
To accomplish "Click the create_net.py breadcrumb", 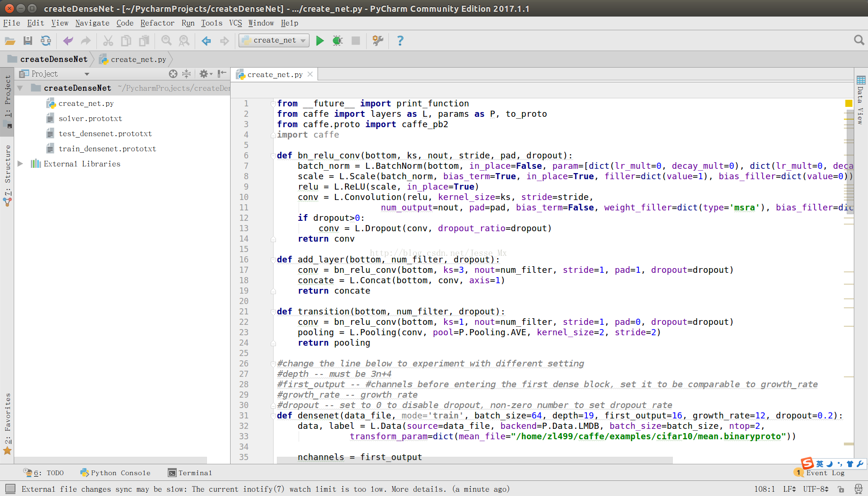I will (x=133, y=60).
